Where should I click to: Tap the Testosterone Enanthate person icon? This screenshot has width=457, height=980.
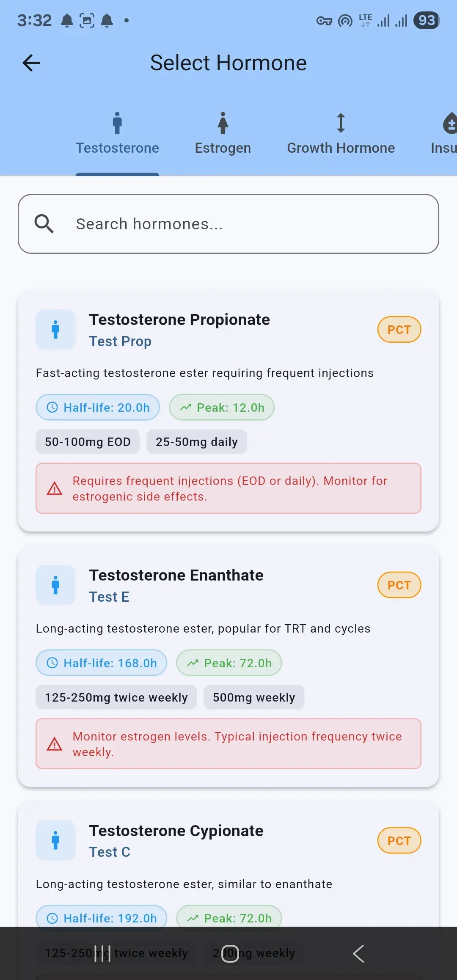(x=55, y=585)
